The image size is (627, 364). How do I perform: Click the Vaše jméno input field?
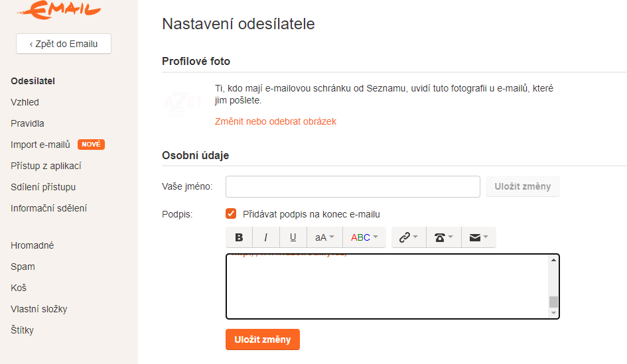click(x=352, y=186)
